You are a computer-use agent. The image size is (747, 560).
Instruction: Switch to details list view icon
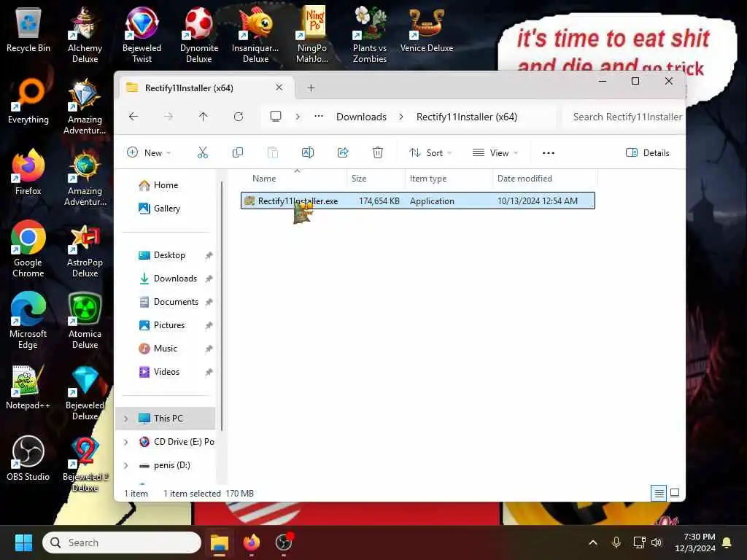[x=659, y=493]
